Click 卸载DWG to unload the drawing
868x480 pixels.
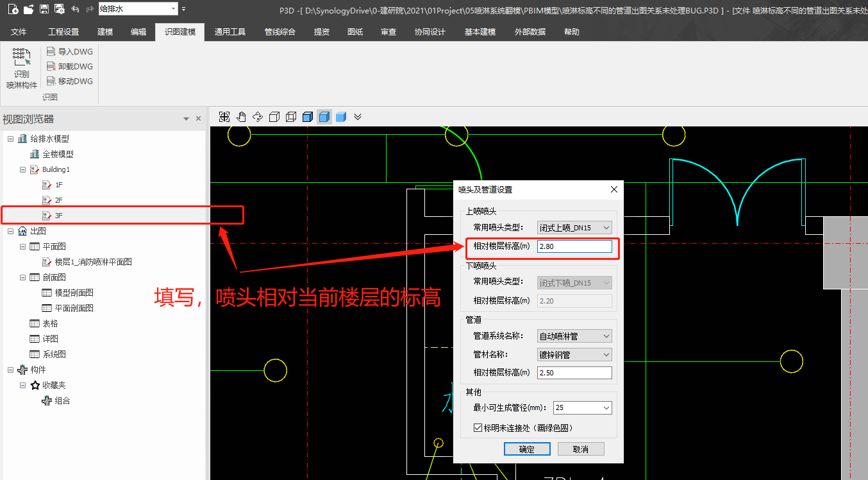[x=70, y=67]
